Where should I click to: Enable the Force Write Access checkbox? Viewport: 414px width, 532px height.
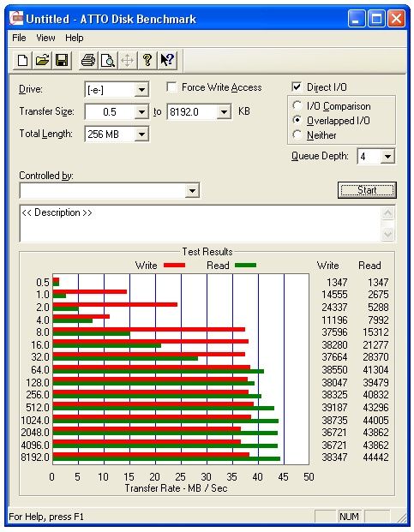click(171, 87)
